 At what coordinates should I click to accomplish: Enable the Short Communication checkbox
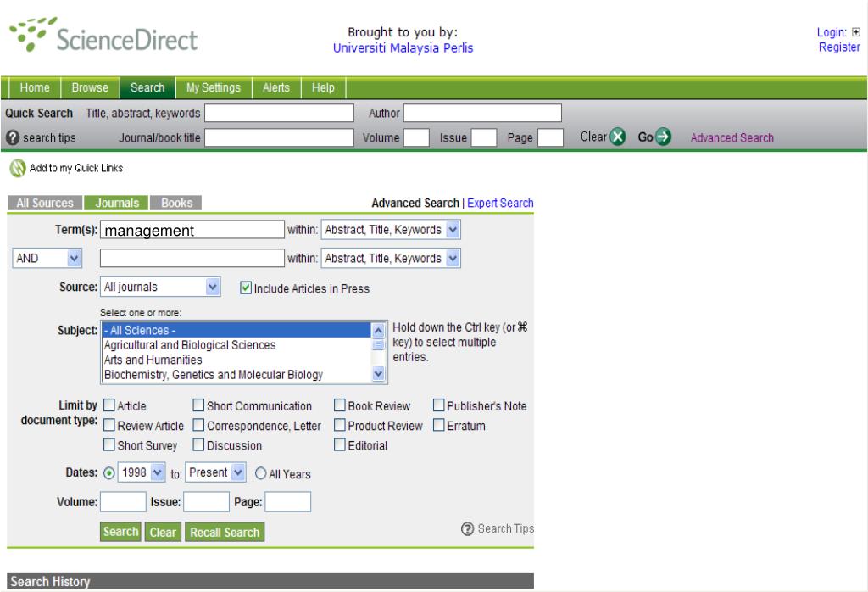point(198,405)
